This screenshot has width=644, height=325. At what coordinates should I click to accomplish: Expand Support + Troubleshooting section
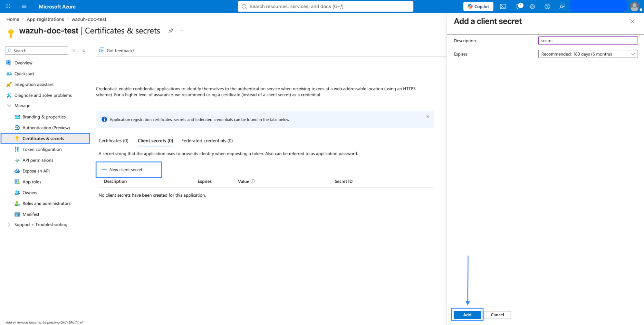tap(9, 225)
